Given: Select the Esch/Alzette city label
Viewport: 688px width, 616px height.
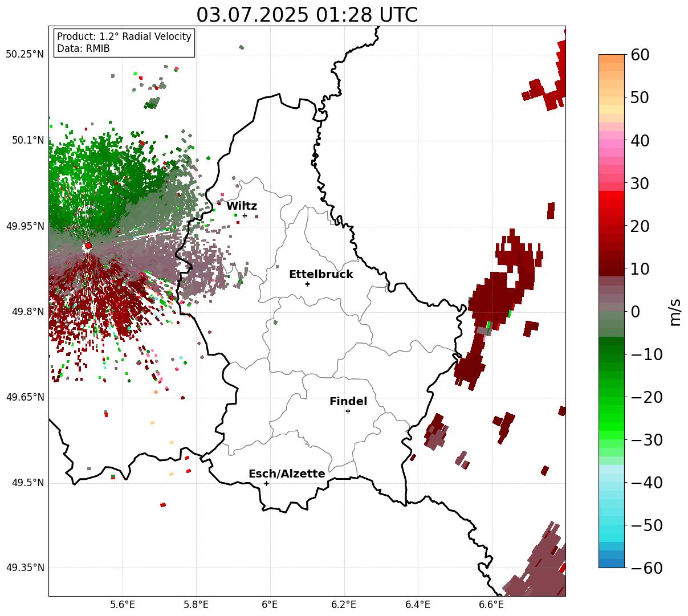Looking at the screenshot, I should [287, 474].
